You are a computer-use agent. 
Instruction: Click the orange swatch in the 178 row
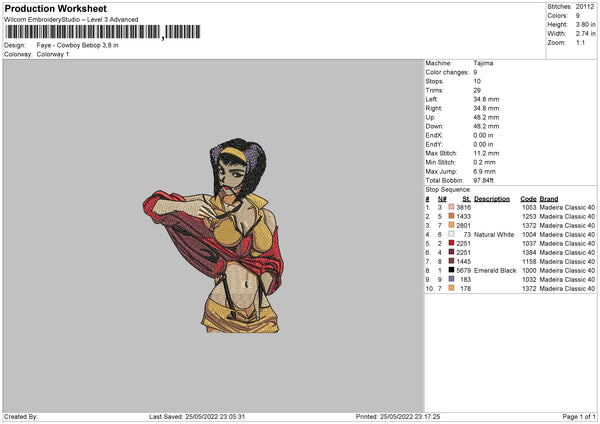pos(451,288)
